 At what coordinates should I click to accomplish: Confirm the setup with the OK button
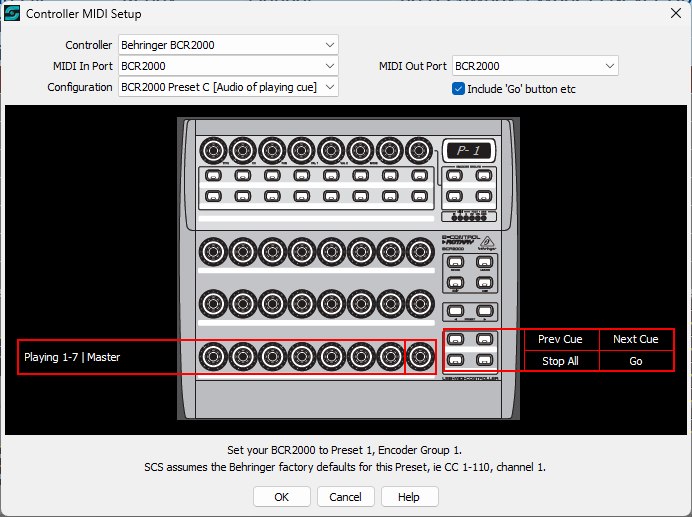tap(282, 497)
